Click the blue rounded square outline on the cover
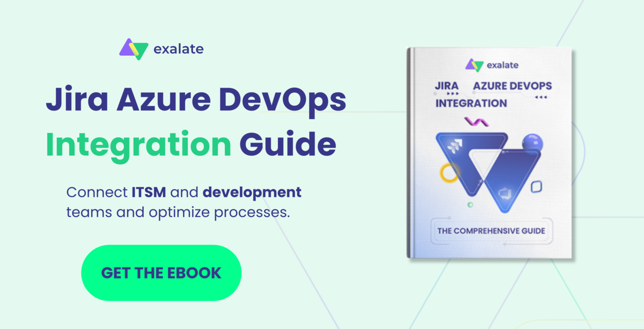Image resolution: width=644 pixels, height=329 pixels. [x=536, y=187]
